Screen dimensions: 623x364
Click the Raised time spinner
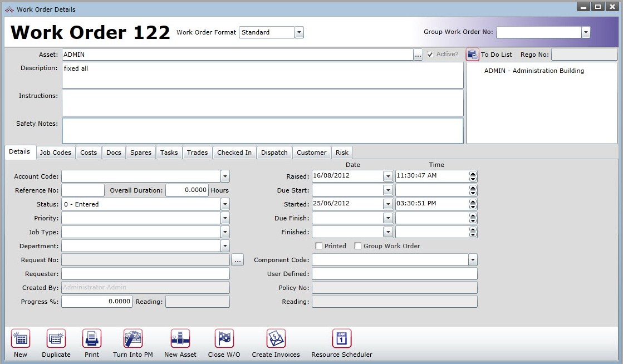473,176
